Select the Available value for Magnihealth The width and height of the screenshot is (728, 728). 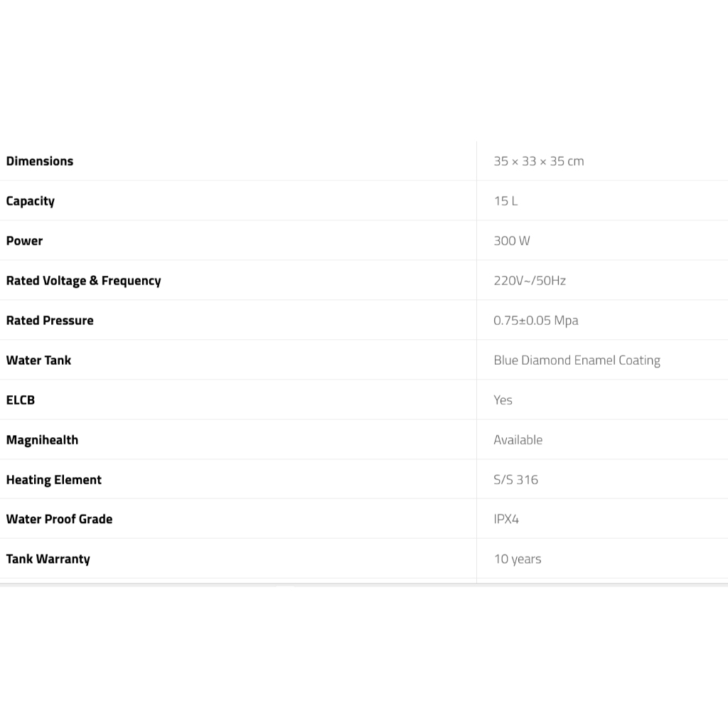(518, 440)
